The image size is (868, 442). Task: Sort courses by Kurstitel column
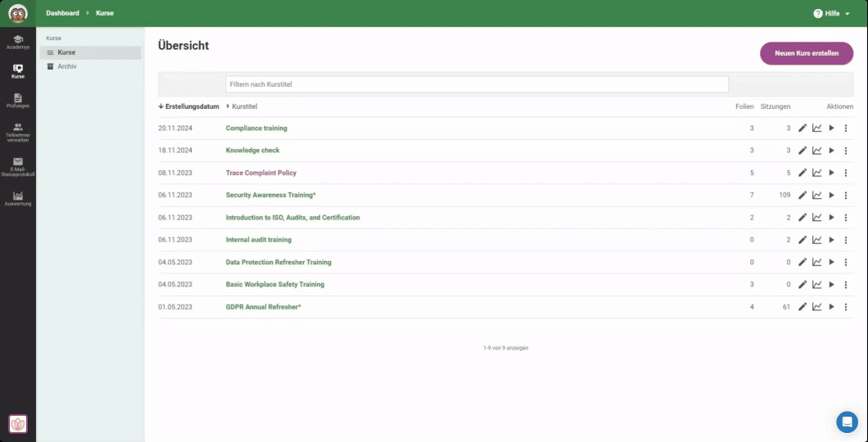[242, 106]
